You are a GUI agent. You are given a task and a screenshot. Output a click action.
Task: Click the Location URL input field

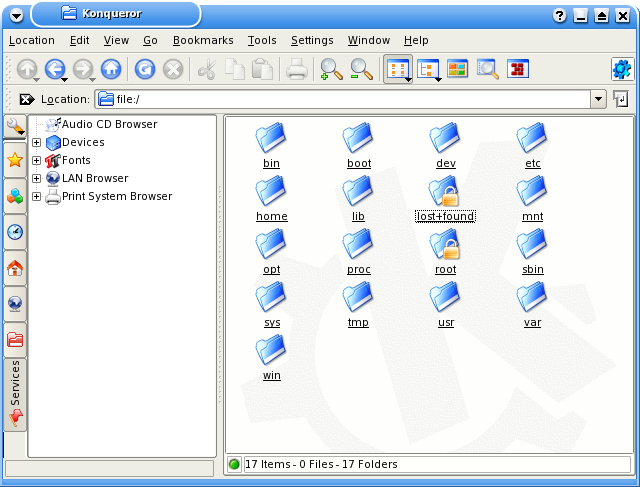point(350,99)
